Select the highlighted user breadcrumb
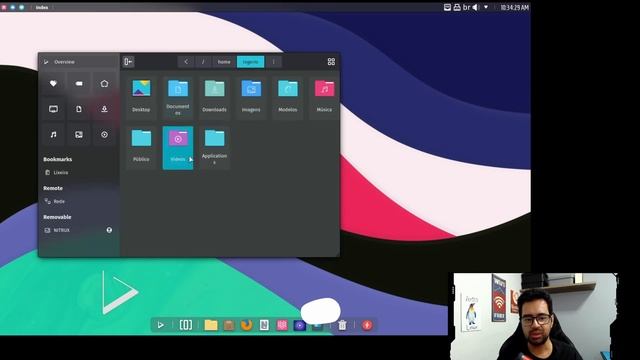640x360 pixels. click(x=251, y=62)
